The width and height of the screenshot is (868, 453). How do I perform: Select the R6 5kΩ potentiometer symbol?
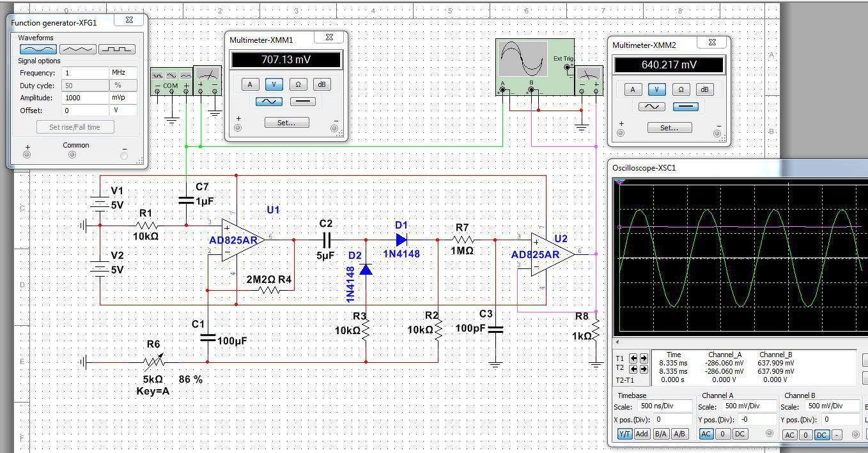coord(153,362)
